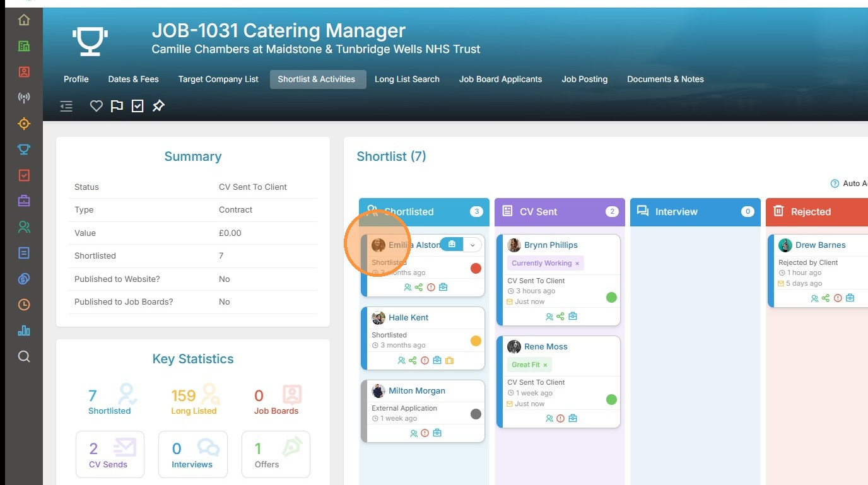
Task: Click the blue document sidebar icon
Action: coord(24,253)
